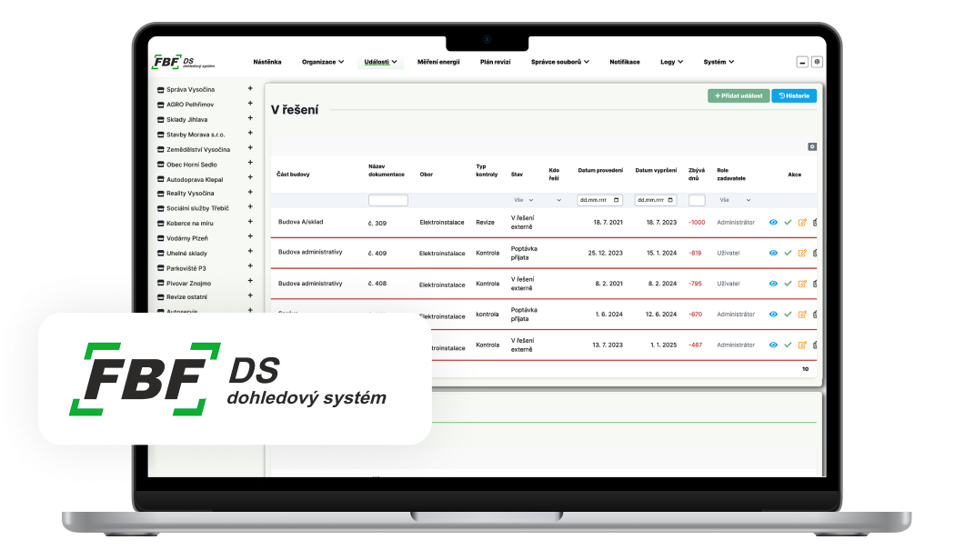
Task: Expand Reality Vysočina tree node
Action: coord(250,193)
